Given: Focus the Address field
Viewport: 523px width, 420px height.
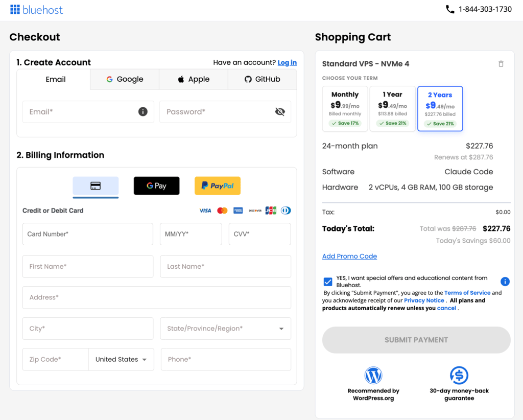Looking at the screenshot, I should (x=157, y=297).
